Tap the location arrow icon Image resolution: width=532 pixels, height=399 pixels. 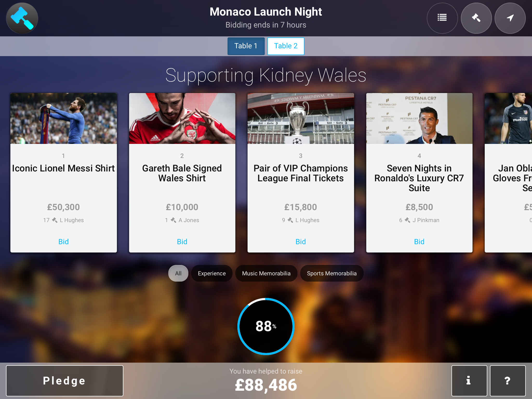point(510,18)
